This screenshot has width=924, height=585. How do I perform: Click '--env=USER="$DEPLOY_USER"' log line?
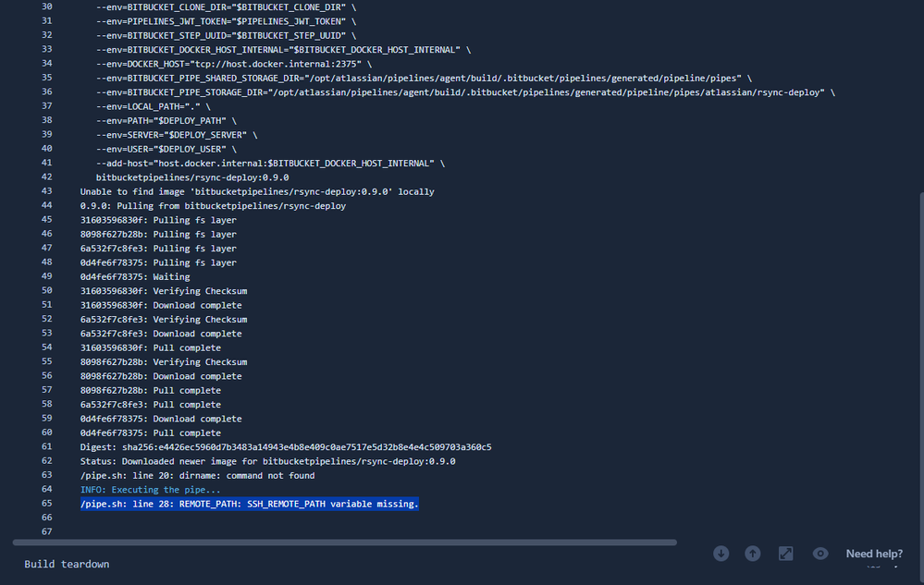point(166,149)
